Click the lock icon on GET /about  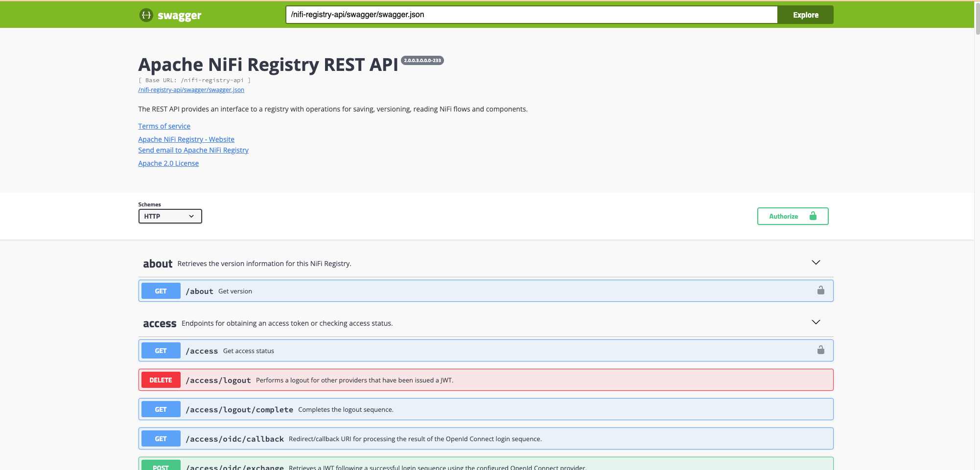pos(820,291)
